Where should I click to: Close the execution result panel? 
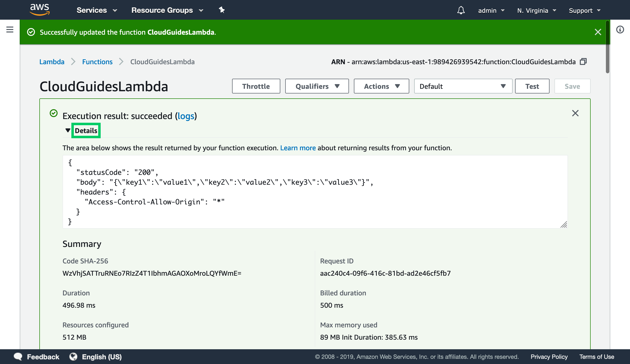point(575,113)
